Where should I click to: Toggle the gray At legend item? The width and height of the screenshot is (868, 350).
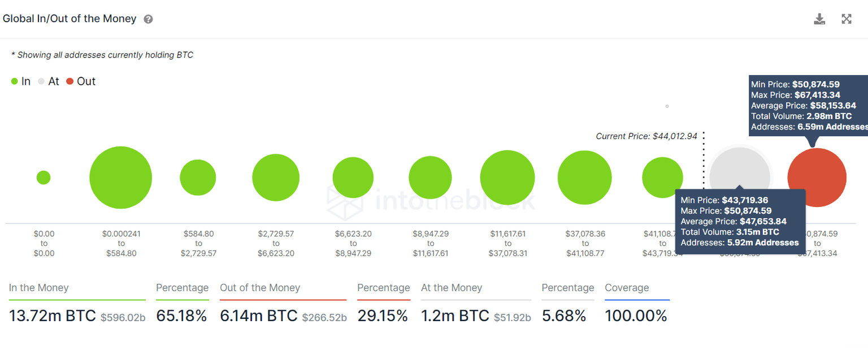[49, 81]
